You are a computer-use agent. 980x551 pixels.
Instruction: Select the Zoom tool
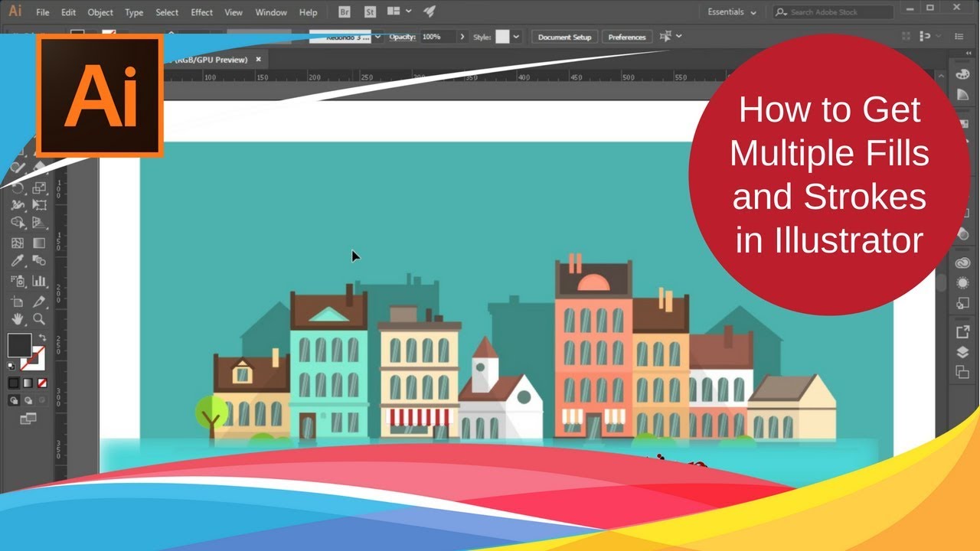coord(39,319)
